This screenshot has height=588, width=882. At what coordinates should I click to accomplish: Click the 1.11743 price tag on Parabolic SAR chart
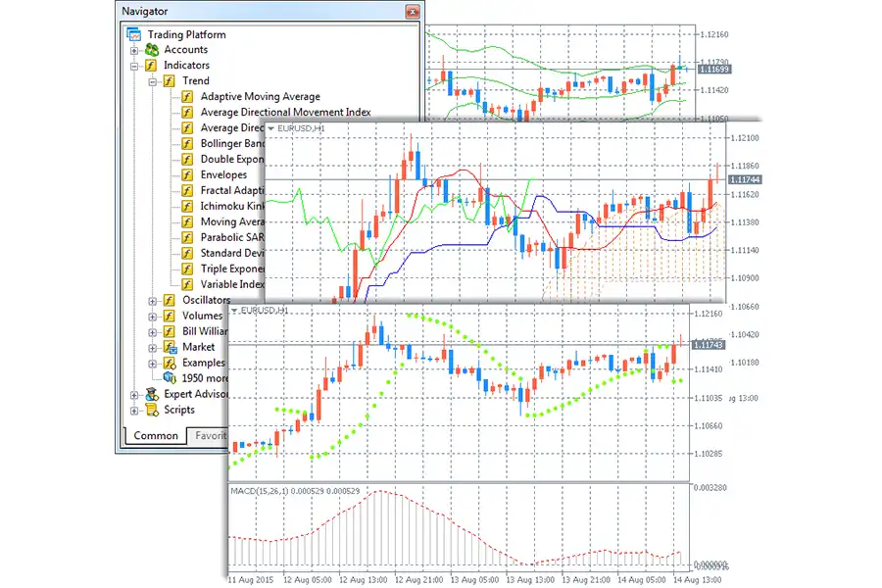tap(709, 344)
